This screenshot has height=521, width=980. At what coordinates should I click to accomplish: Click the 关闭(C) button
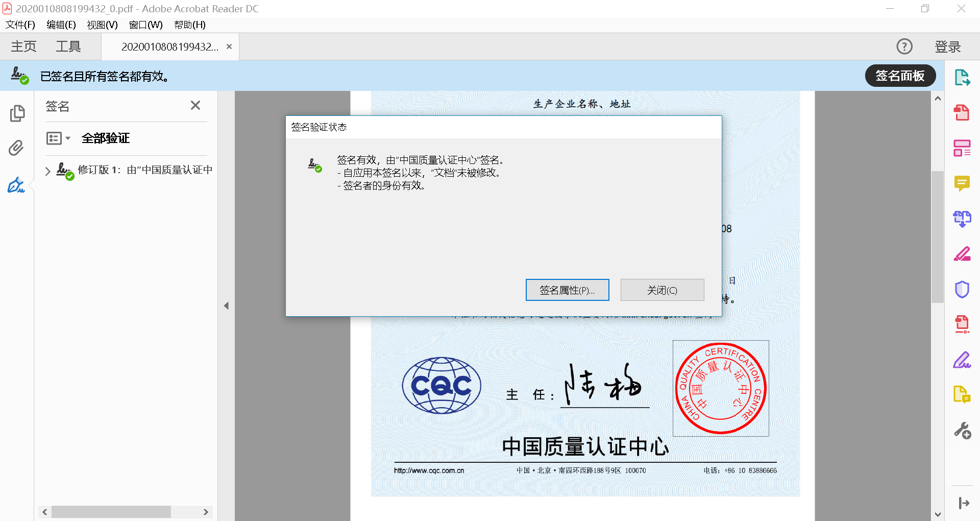point(662,290)
